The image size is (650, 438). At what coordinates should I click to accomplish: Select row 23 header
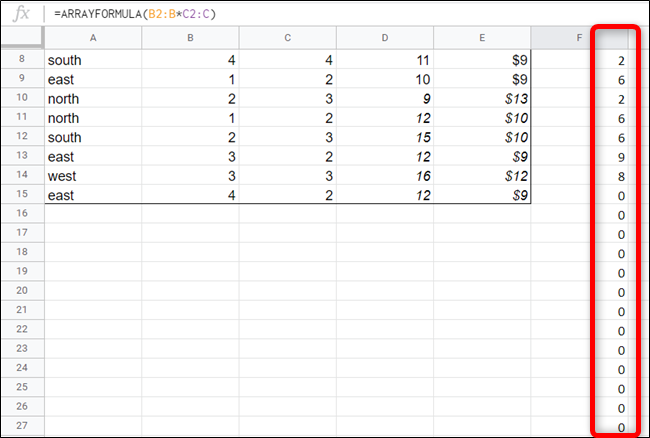(x=22, y=349)
